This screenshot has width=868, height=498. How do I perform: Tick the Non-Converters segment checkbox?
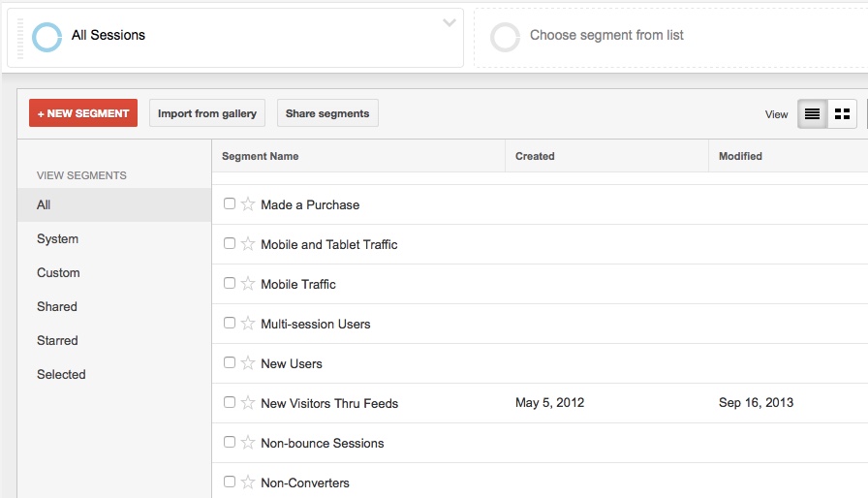[x=230, y=482]
